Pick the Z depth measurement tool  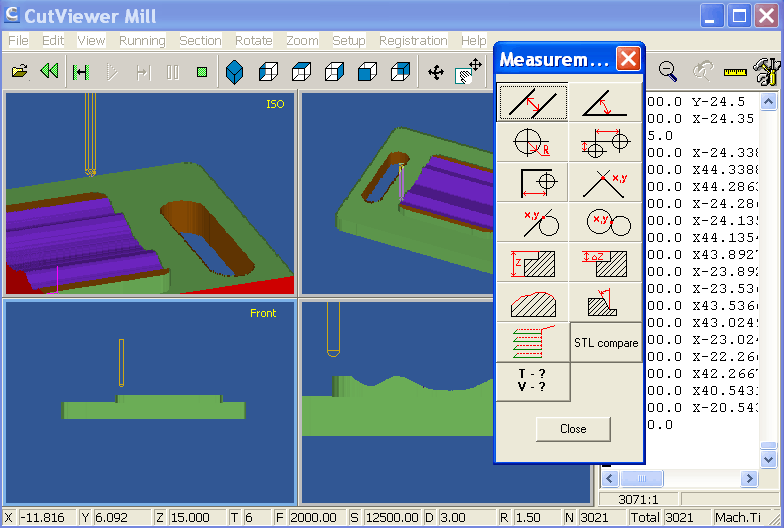[532, 262]
